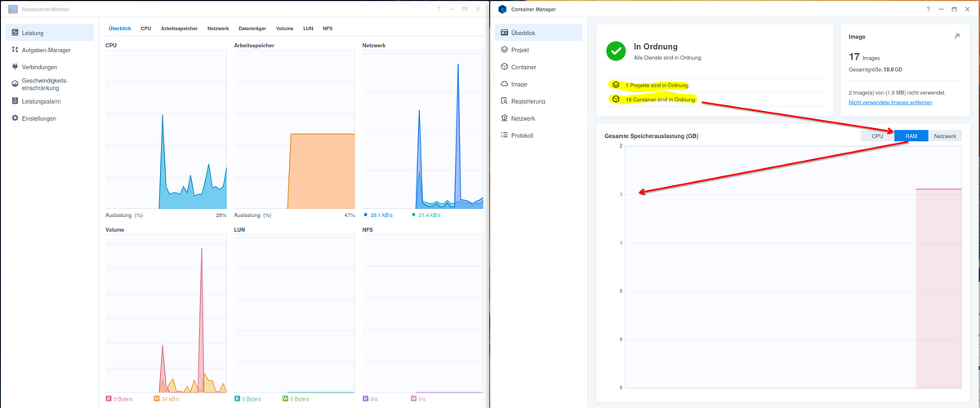Click the Container Manager app icon in title bar

(502, 8)
